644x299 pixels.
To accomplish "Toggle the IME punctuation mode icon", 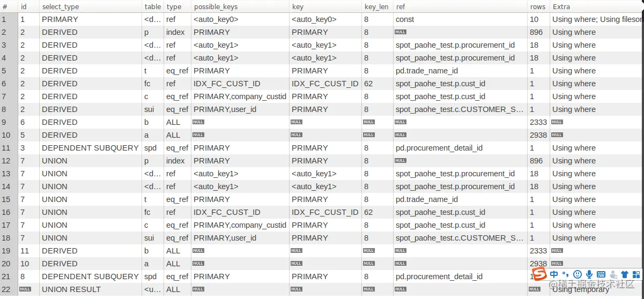I will point(565,274).
